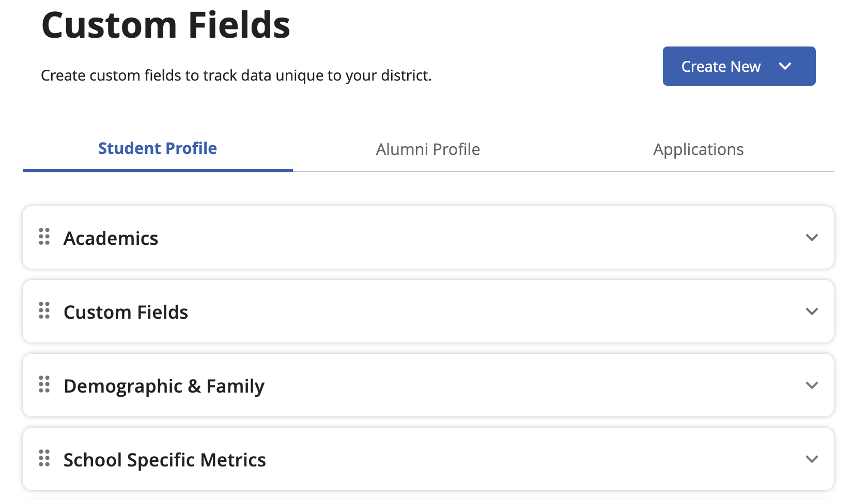This screenshot has width=868, height=499.
Task: Click the Custom Fields accordion row title
Action: click(x=126, y=312)
